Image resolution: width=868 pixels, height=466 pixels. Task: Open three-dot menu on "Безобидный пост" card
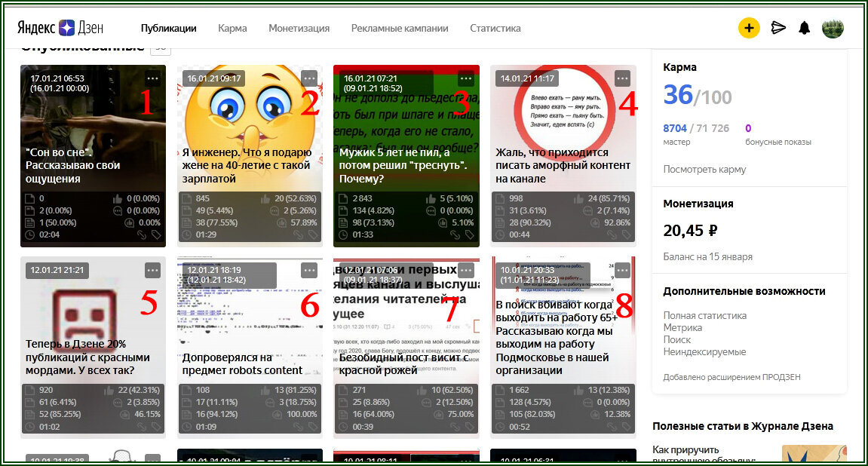(465, 270)
